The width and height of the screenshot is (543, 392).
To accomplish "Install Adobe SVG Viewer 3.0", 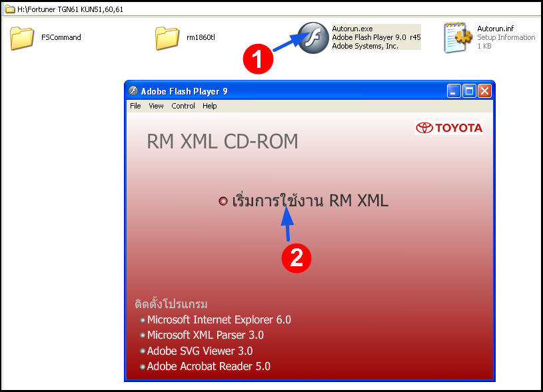I will [200, 351].
